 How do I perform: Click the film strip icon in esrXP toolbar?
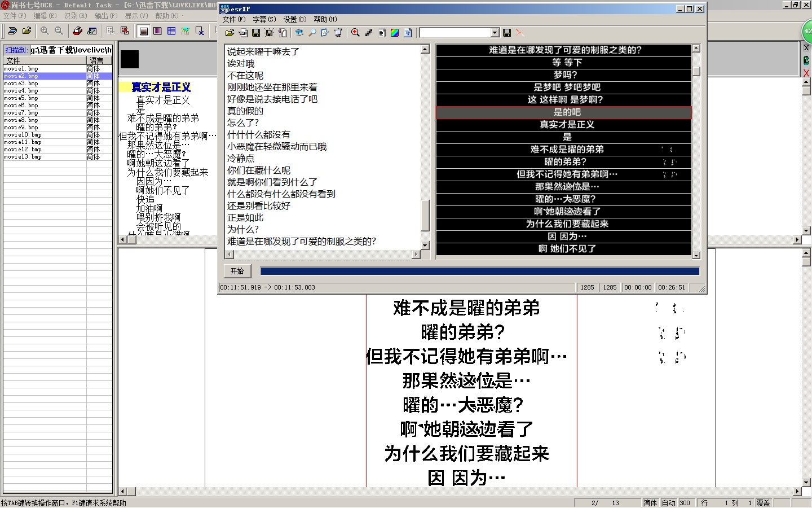click(x=299, y=33)
